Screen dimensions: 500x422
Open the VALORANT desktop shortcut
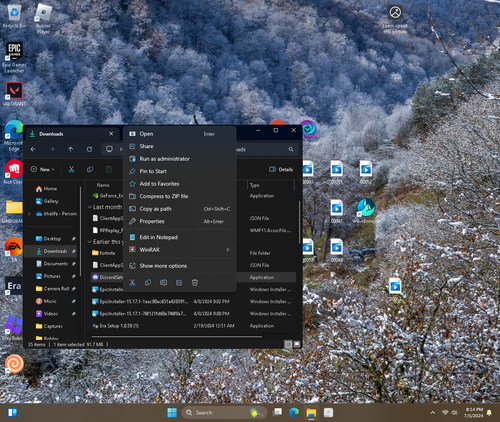point(14,94)
